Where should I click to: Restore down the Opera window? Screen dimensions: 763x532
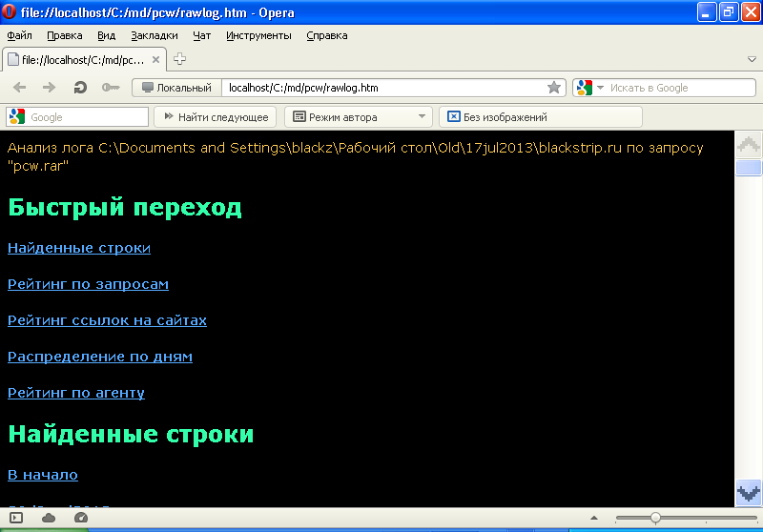tap(729, 12)
